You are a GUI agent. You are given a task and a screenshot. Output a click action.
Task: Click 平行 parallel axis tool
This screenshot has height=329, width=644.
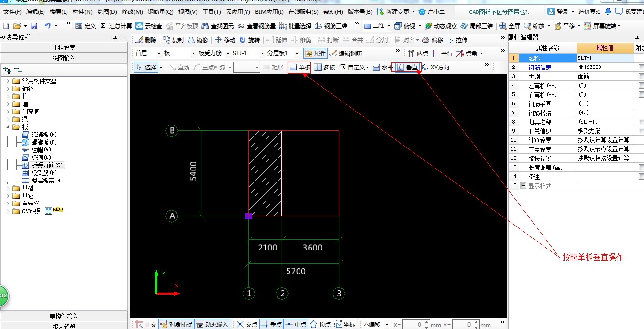tap(442, 53)
